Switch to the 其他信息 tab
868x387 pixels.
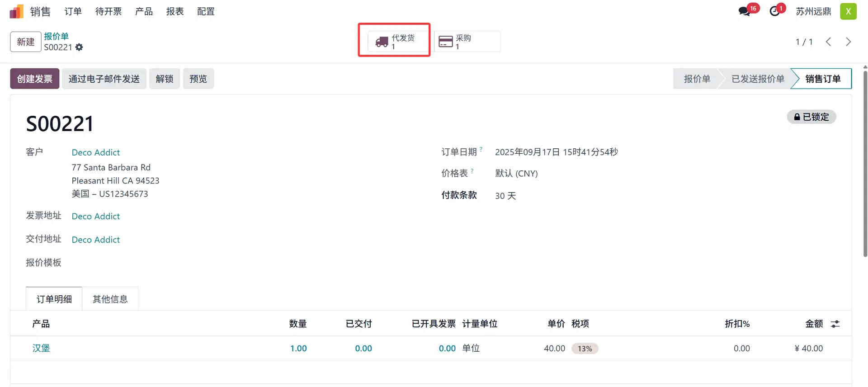point(110,299)
